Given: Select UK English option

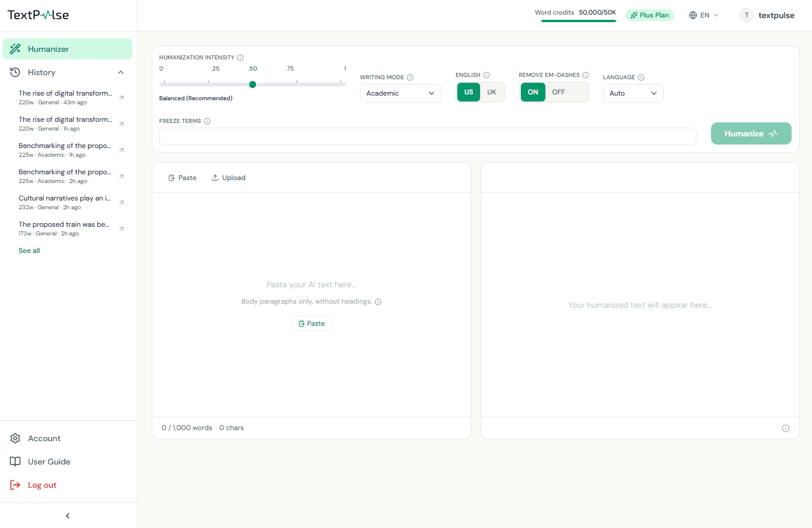Looking at the screenshot, I should (x=492, y=92).
